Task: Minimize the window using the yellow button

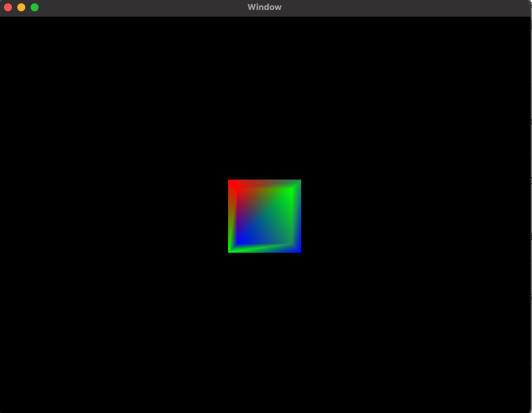Action: (21, 7)
